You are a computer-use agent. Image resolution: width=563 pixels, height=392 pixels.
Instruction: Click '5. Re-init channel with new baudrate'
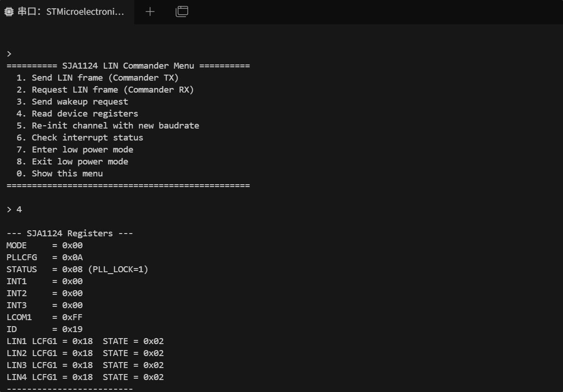(x=108, y=126)
